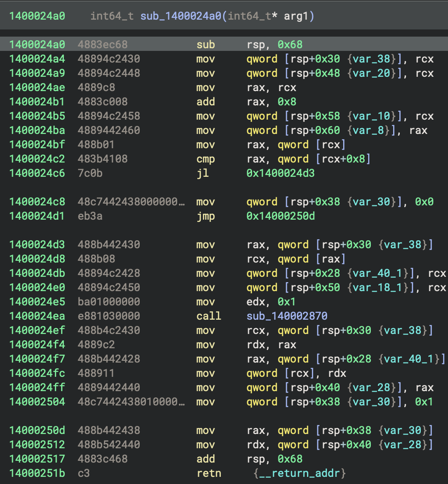448x484 pixels.
Task: Follow the jmp target 0x14000250d
Action: [280, 216]
